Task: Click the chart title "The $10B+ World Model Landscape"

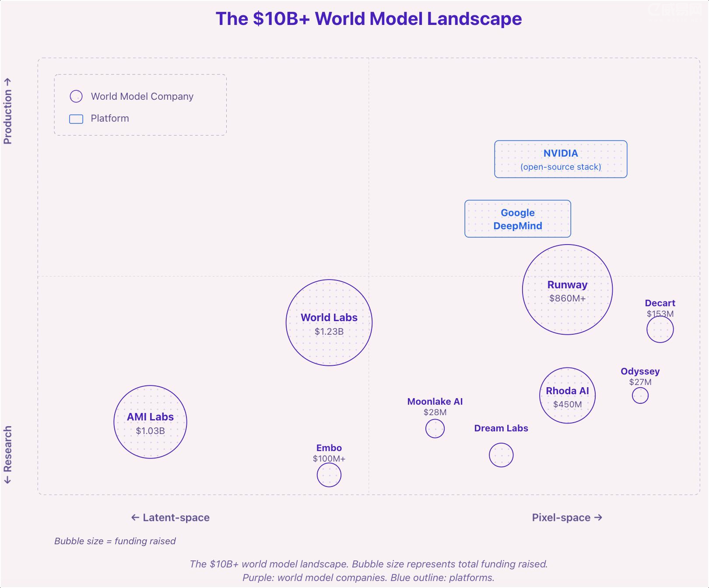Action: point(369,19)
